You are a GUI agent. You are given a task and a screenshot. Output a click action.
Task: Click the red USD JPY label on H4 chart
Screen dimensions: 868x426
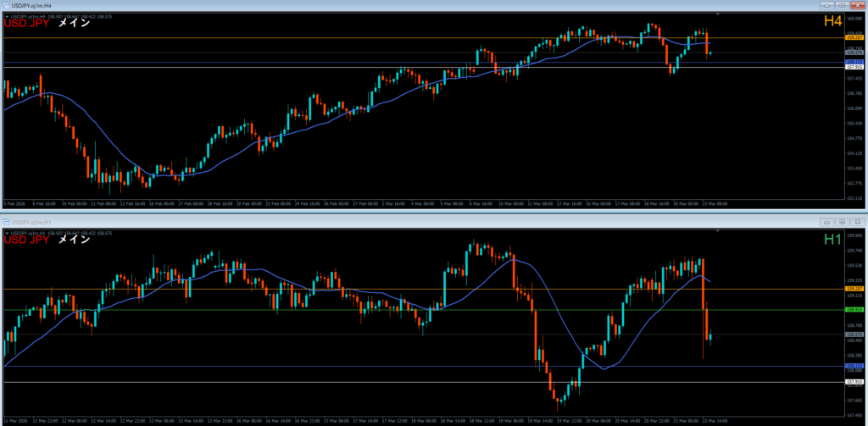tap(27, 24)
